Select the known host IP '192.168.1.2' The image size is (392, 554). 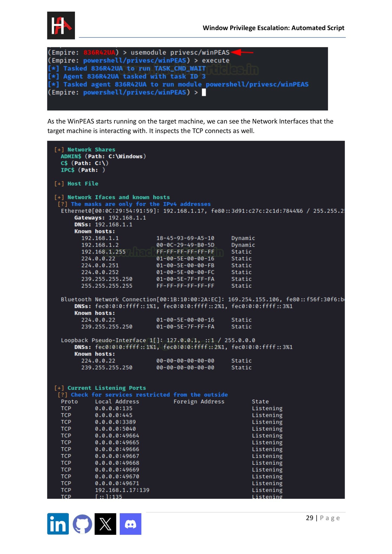[x=100, y=245]
